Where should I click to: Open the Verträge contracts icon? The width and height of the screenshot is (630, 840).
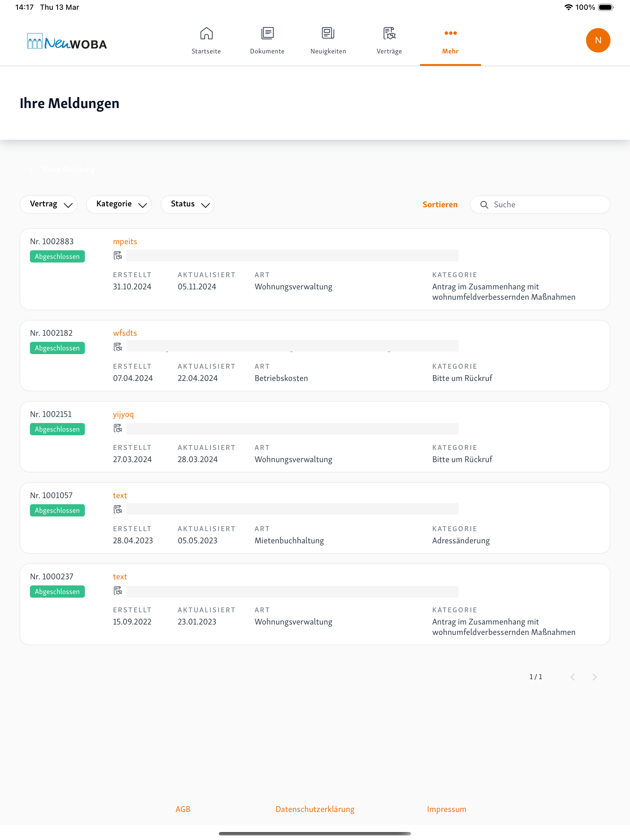pos(389,33)
